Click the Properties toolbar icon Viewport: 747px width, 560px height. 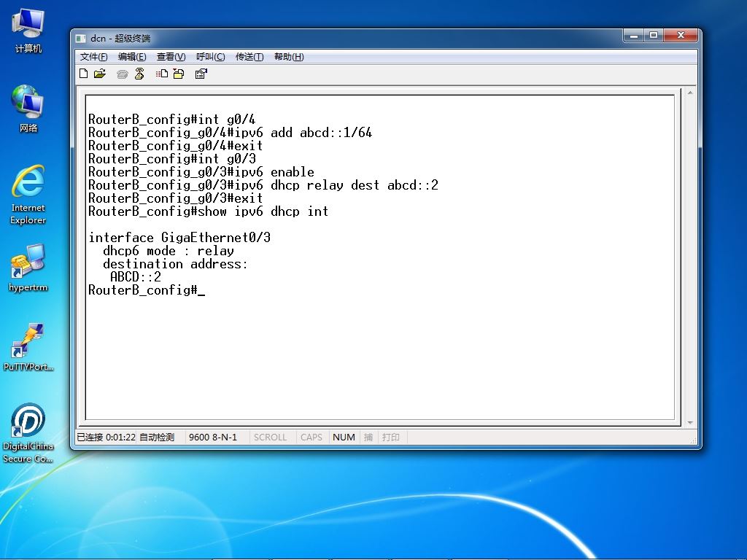tap(201, 74)
